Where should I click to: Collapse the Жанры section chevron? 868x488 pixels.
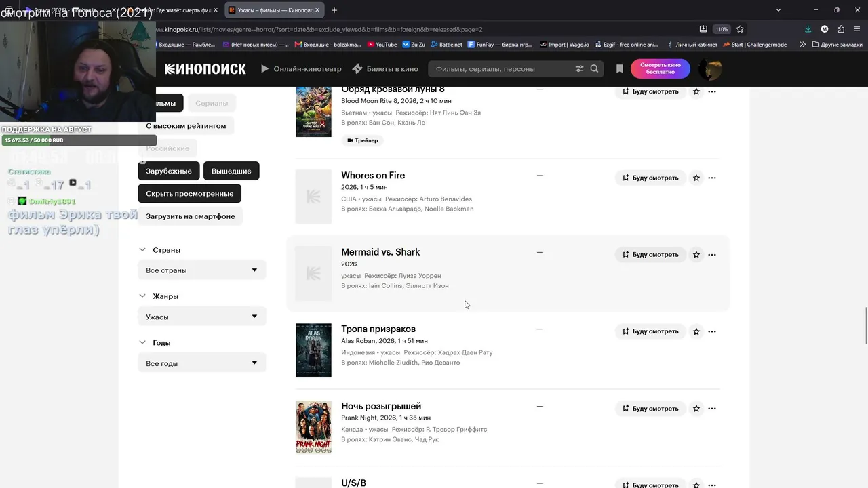142,296
